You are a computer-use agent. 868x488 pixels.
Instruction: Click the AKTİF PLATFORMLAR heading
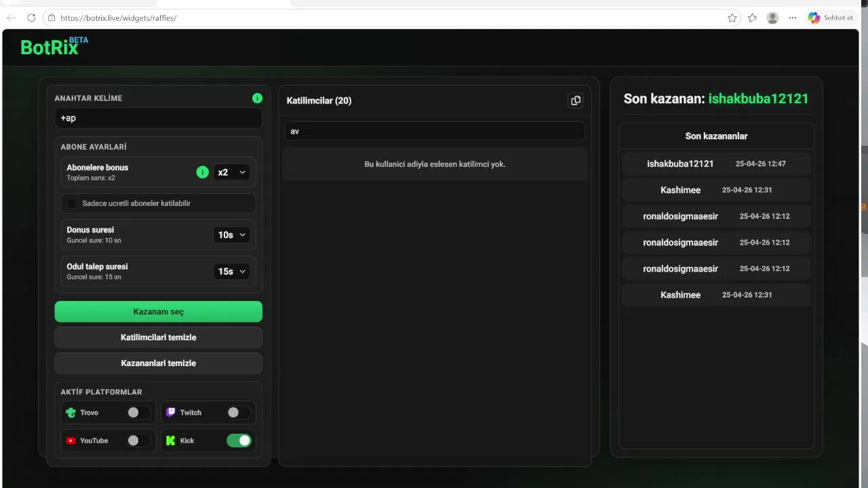(101, 392)
